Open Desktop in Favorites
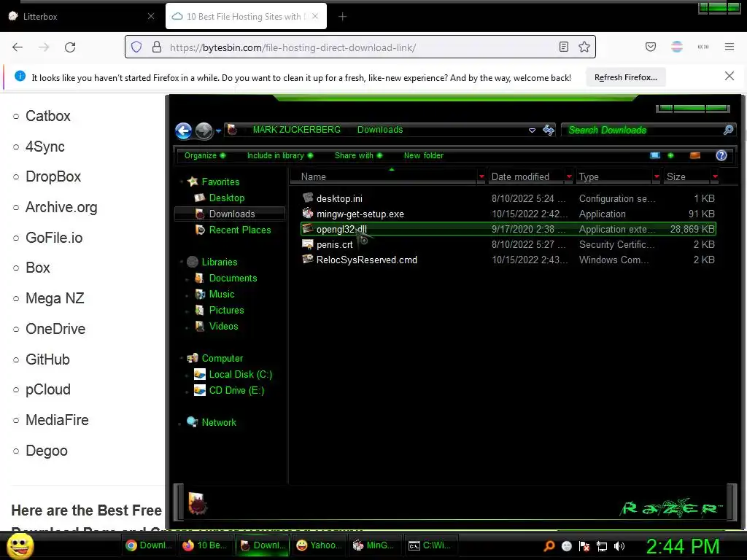Image resolution: width=747 pixels, height=560 pixels. click(226, 198)
